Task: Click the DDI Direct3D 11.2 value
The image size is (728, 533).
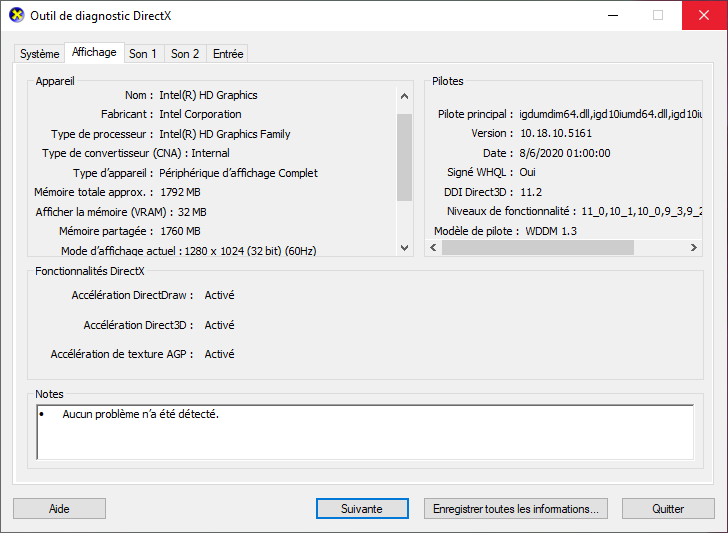Action: coord(531,192)
